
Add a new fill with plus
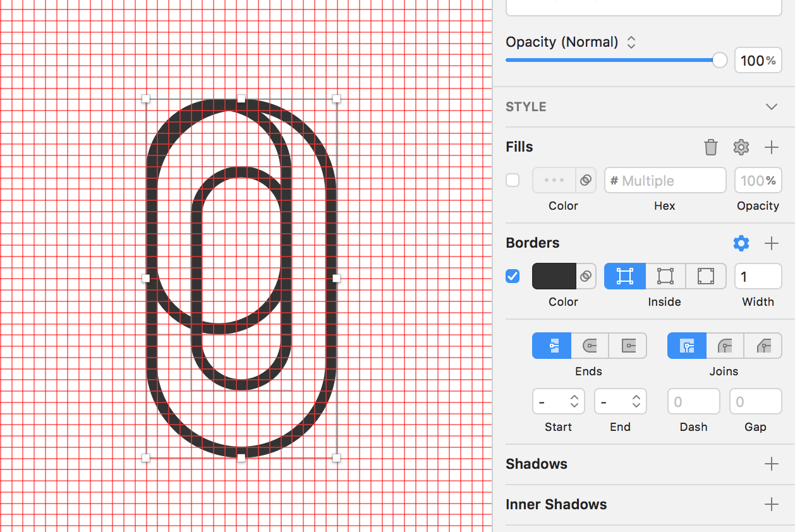(772, 147)
